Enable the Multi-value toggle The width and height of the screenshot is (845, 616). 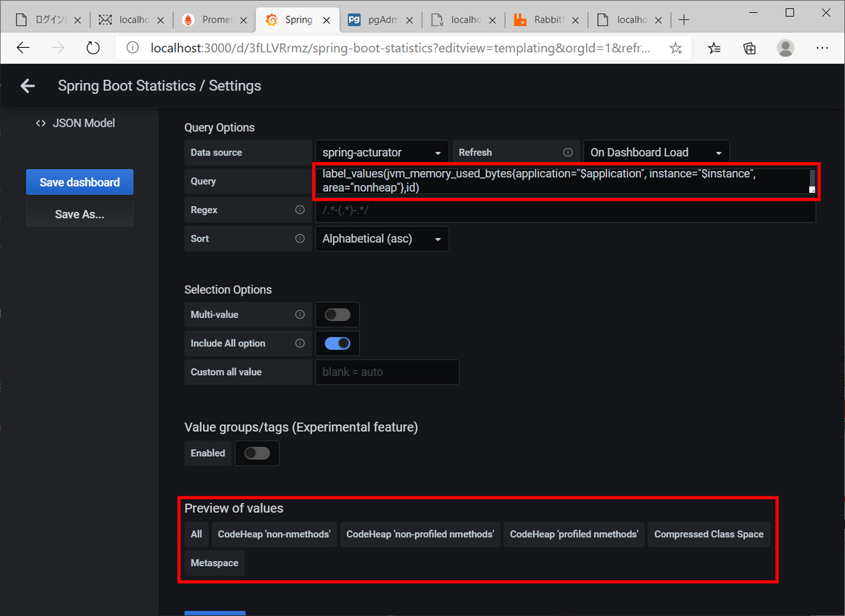pos(337,315)
